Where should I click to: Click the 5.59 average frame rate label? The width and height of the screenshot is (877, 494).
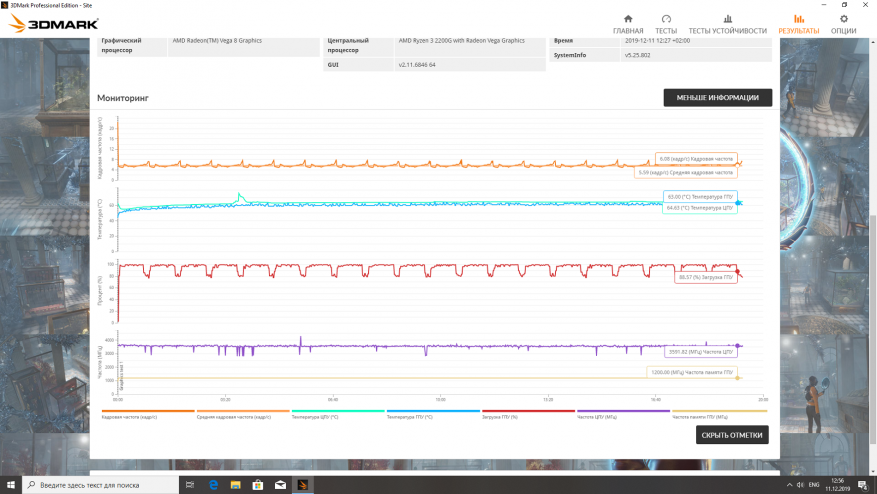point(685,173)
